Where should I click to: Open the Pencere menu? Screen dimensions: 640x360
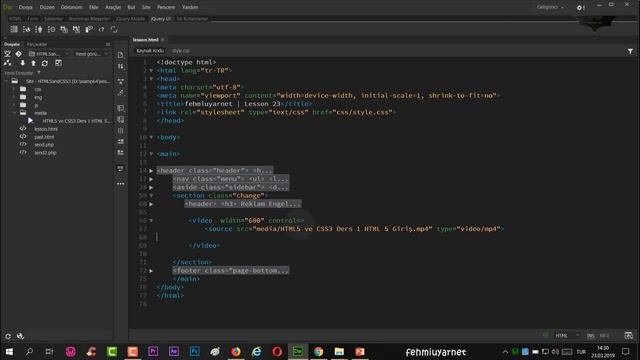[166, 7]
